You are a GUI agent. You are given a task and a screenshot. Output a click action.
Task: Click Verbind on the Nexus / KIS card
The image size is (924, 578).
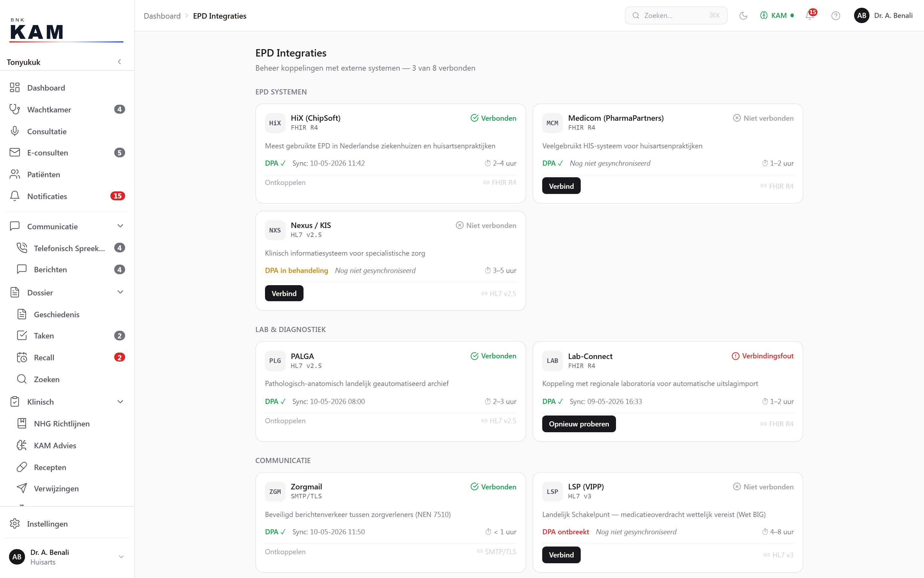click(x=284, y=293)
